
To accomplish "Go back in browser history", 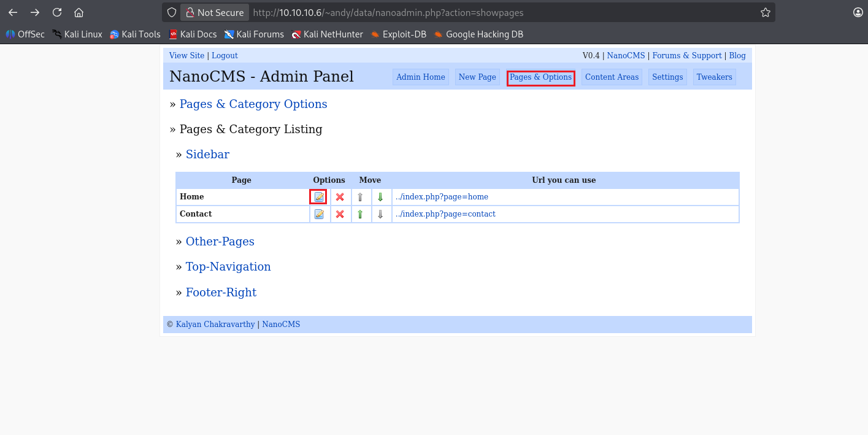I will click(13, 12).
